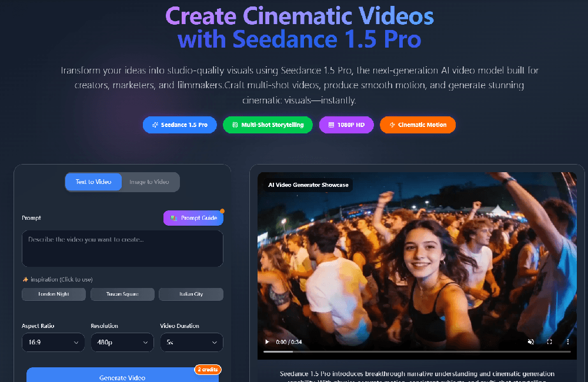Enter fullscreen on the showcase video
This screenshot has height=382, width=588.
coord(549,341)
